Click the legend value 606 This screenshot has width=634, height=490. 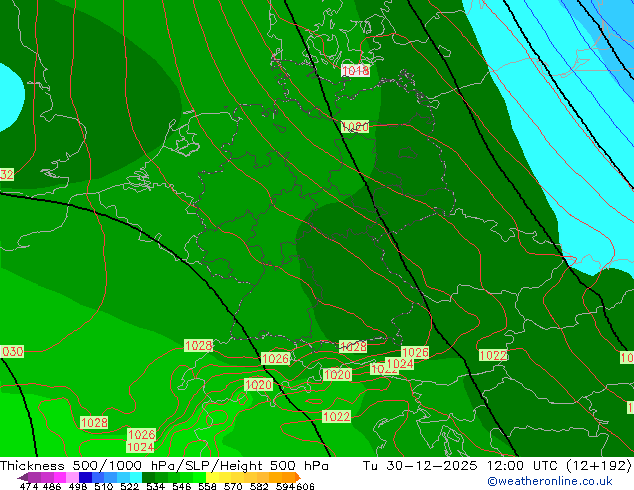tap(305, 486)
